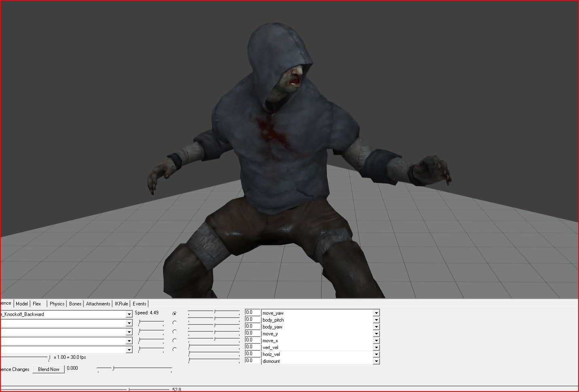Screen dimensions: 579x392
Task: Click the 0.000 blend time value
Action: pyautogui.click(x=72, y=369)
